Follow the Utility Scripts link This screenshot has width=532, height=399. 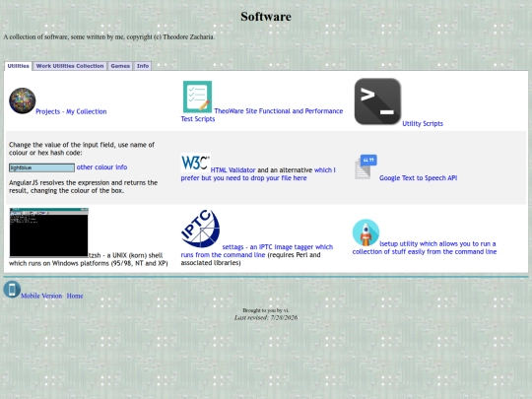click(x=423, y=123)
